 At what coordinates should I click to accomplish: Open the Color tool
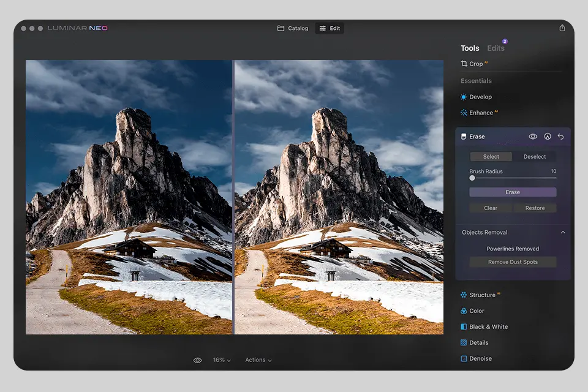coord(477,311)
